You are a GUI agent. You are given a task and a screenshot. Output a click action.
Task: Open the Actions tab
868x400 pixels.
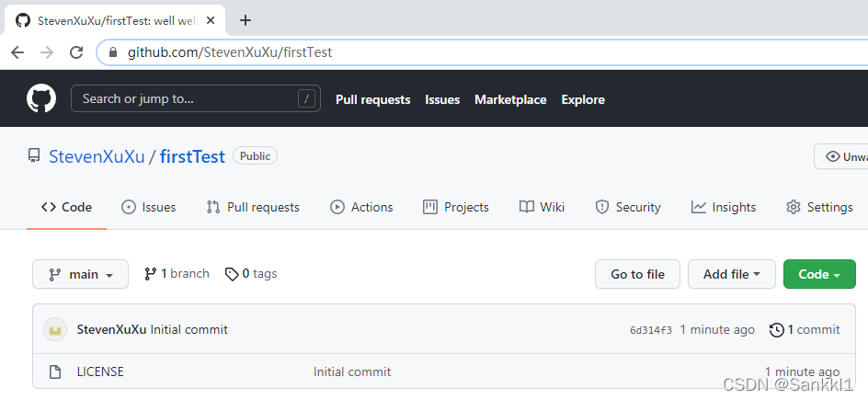361,208
